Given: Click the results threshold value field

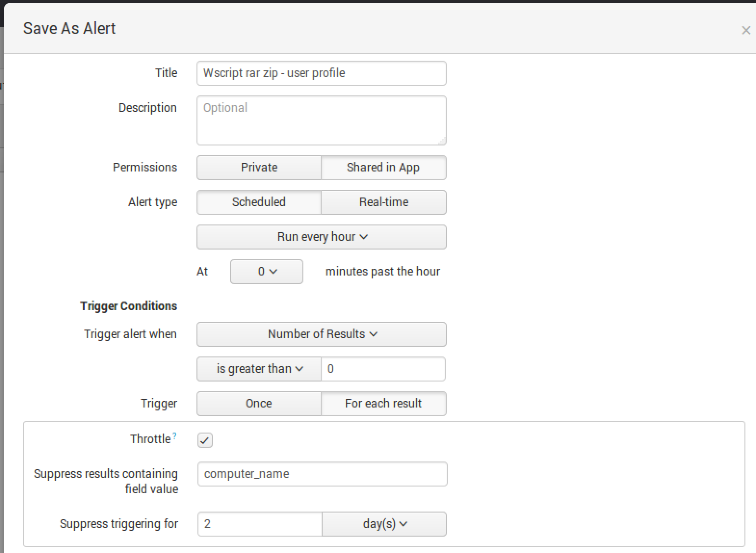Looking at the screenshot, I should (383, 369).
